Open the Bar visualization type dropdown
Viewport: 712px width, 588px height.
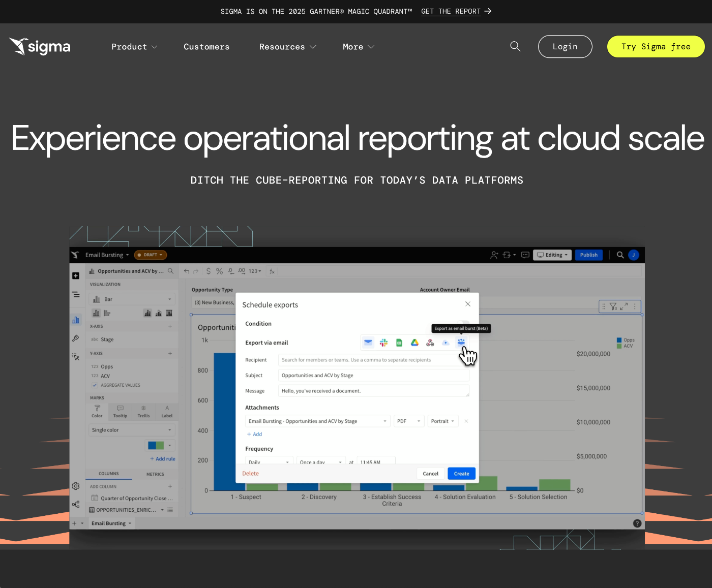tap(132, 299)
